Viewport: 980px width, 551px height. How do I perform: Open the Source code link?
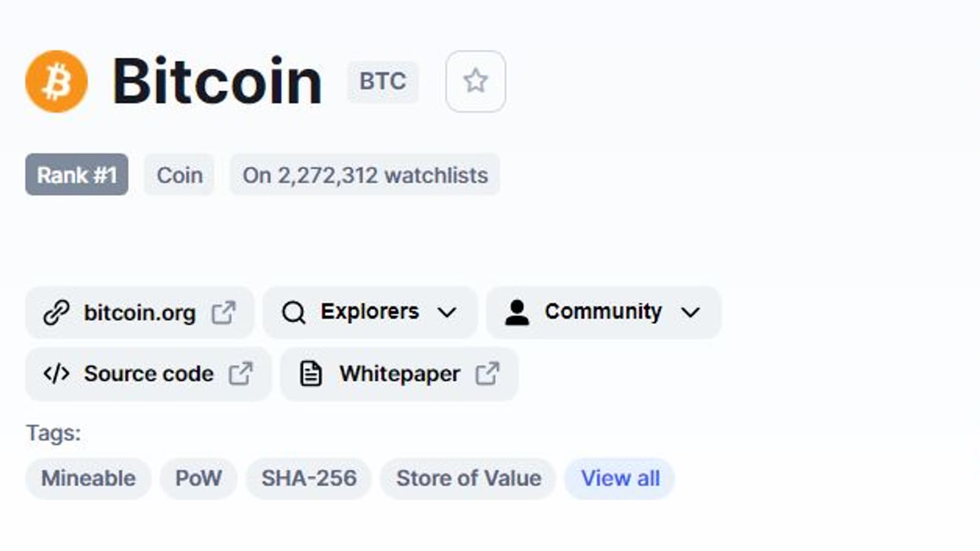click(x=148, y=374)
